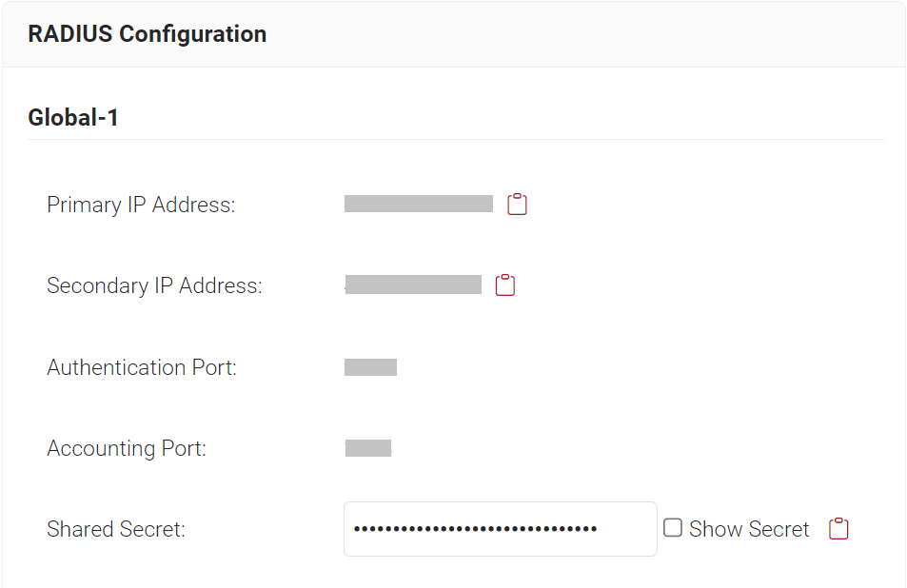Copy the Primary IP Address to clipboard
907x588 pixels.
click(x=517, y=205)
